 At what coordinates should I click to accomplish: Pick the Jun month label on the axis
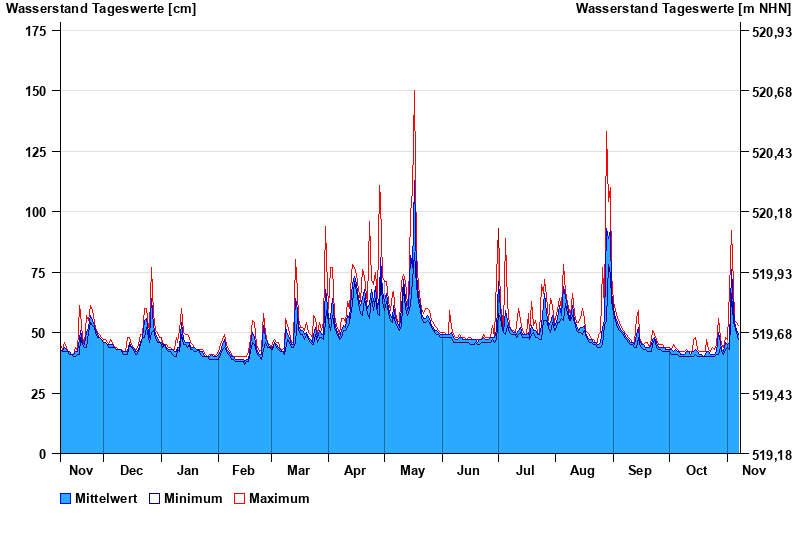tap(468, 470)
